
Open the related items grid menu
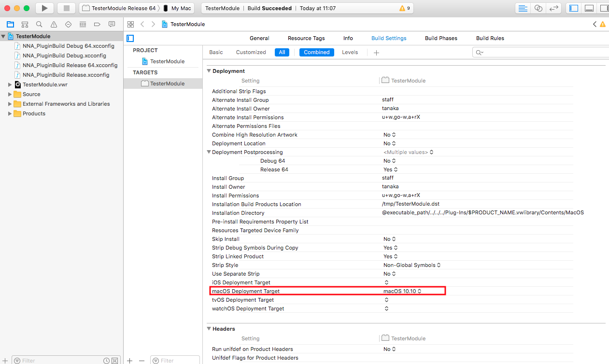(x=130, y=24)
